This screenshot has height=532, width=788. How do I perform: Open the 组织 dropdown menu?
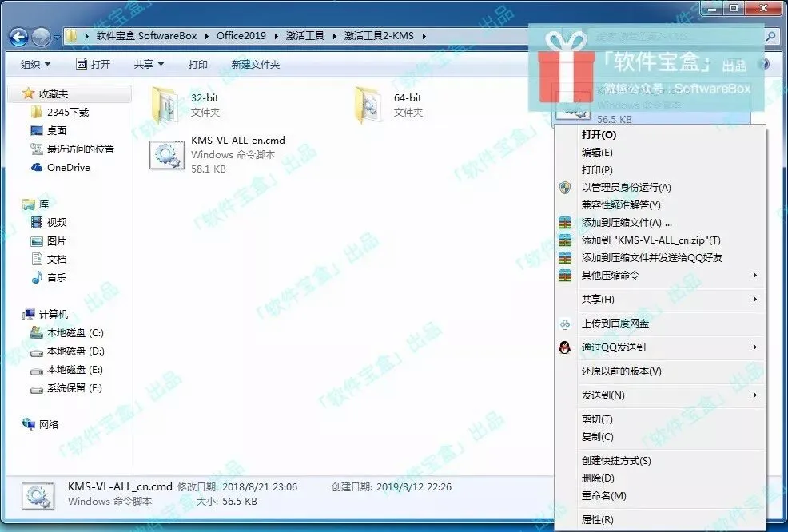[35, 64]
